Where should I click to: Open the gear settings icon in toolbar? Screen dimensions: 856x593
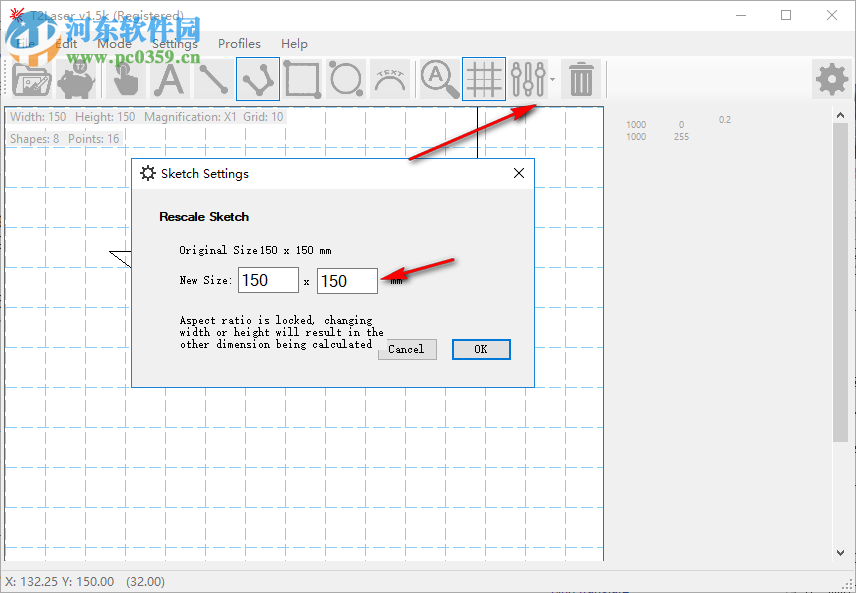pos(832,80)
